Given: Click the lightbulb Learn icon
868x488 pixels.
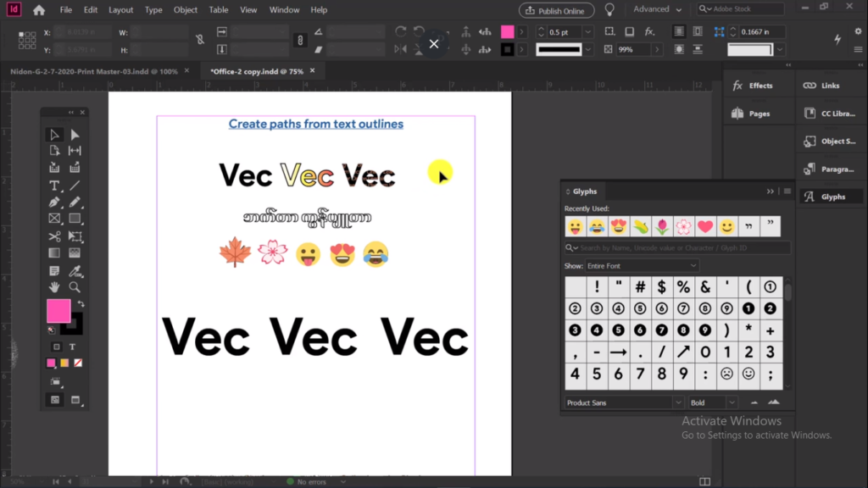Looking at the screenshot, I should pyautogui.click(x=609, y=10).
